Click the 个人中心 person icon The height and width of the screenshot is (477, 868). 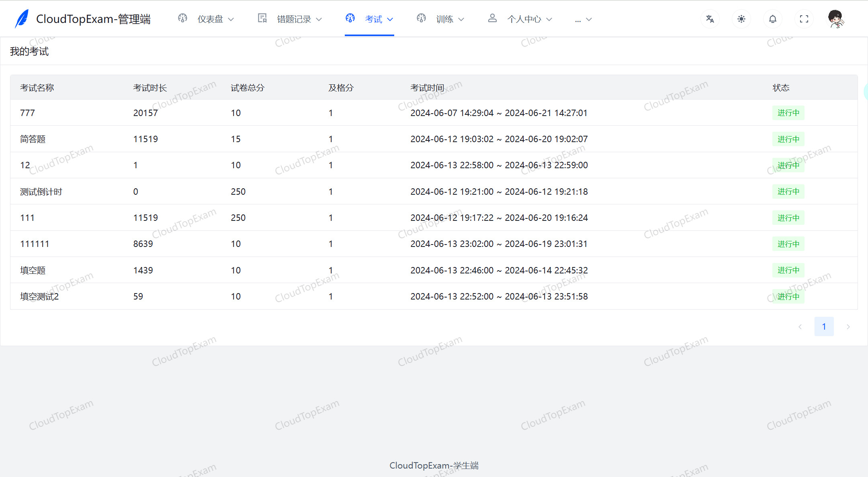coord(492,18)
